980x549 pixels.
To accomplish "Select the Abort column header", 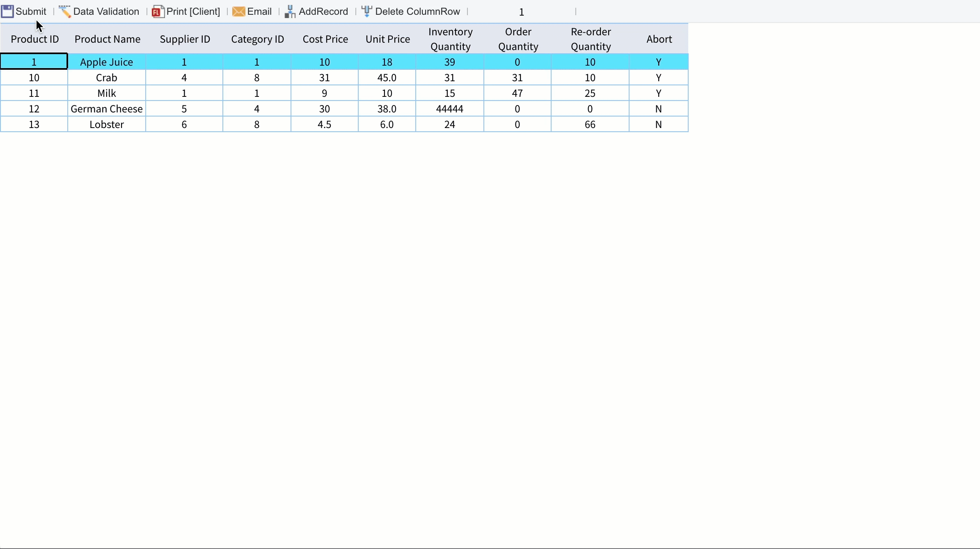I will (x=659, y=39).
